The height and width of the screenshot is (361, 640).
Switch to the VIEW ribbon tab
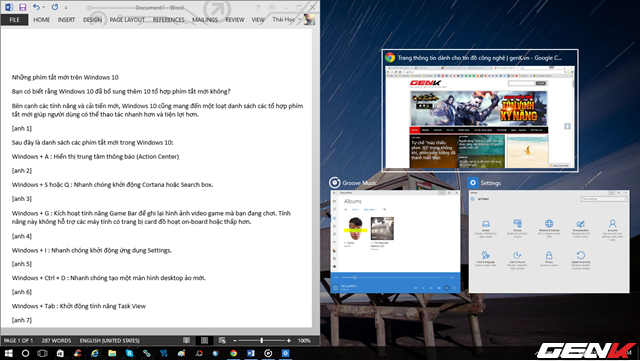coord(258,20)
